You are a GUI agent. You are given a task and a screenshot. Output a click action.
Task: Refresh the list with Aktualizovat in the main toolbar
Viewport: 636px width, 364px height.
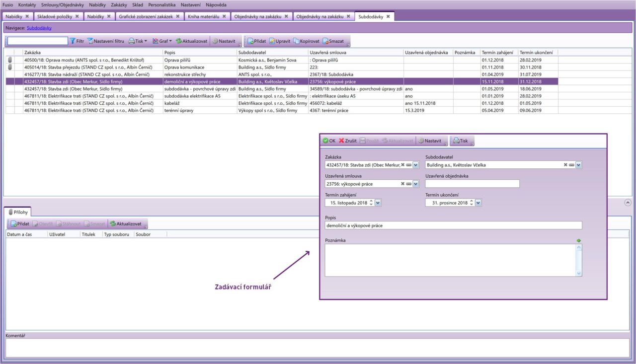tap(192, 41)
